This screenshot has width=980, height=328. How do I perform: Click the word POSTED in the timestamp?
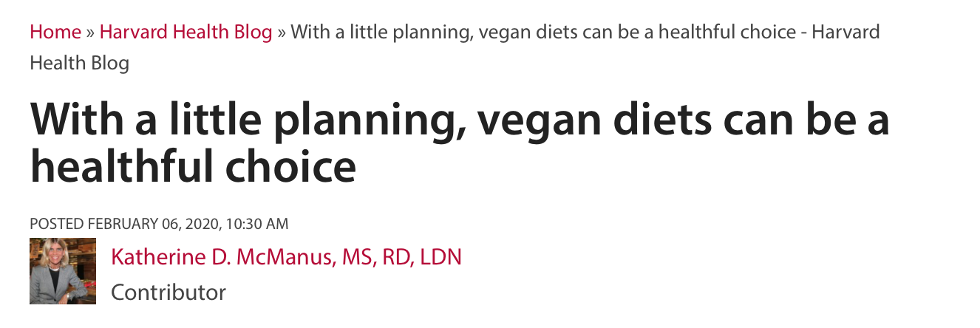pyautogui.click(x=56, y=223)
